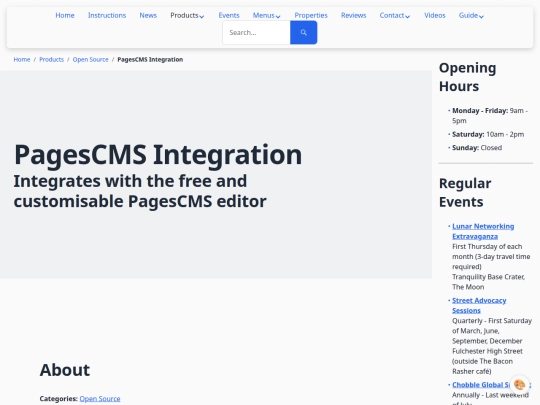
Task: Click the Home breadcrumb link
Action: click(x=22, y=60)
